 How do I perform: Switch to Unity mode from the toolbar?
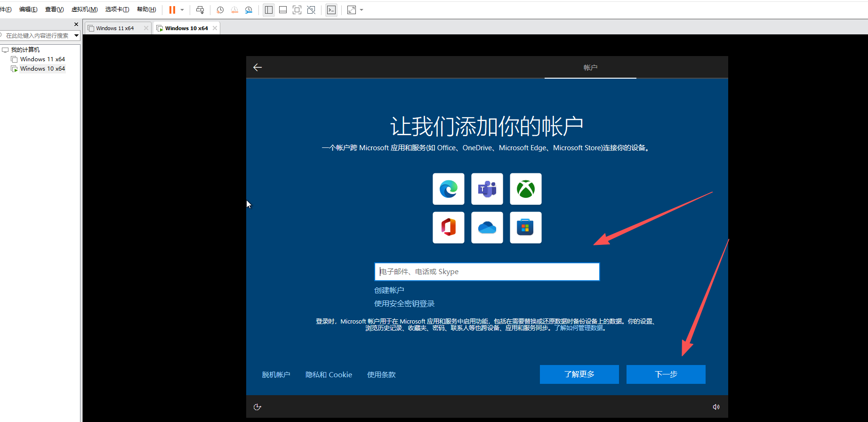pos(311,10)
